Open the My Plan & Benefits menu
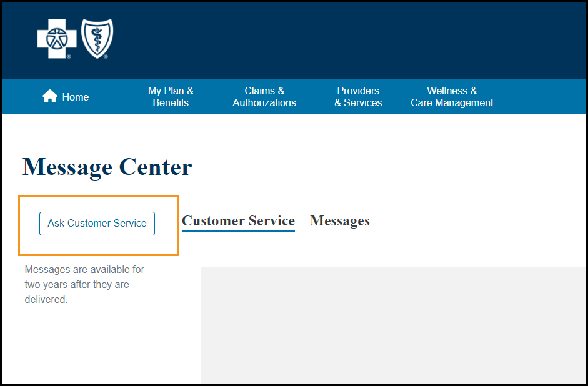The image size is (588, 386). tap(170, 97)
